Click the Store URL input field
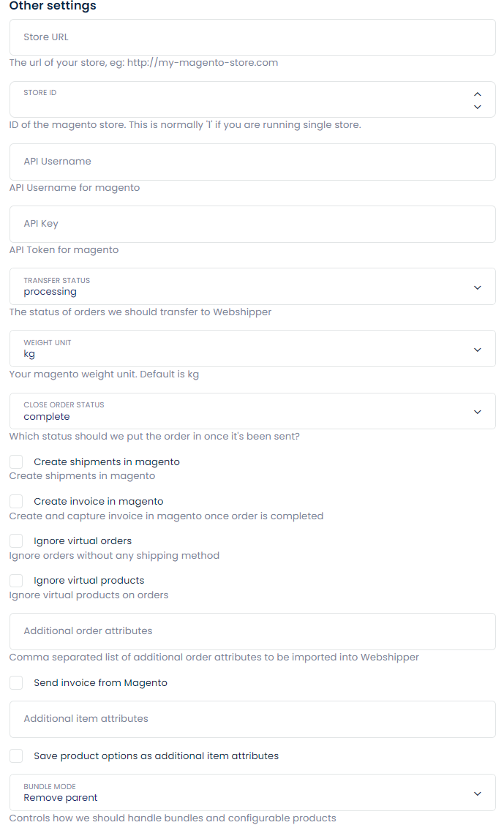The height and width of the screenshot is (825, 504). click(252, 37)
